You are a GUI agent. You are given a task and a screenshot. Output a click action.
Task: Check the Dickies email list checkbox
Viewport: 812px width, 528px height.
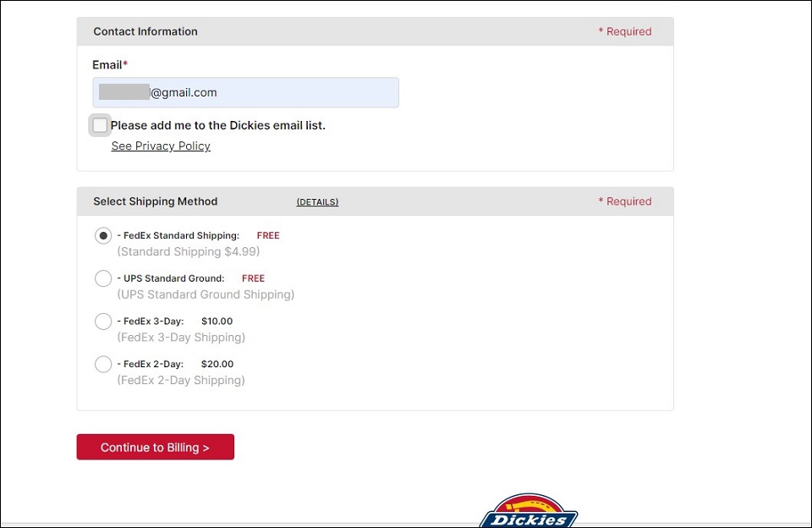100,125
